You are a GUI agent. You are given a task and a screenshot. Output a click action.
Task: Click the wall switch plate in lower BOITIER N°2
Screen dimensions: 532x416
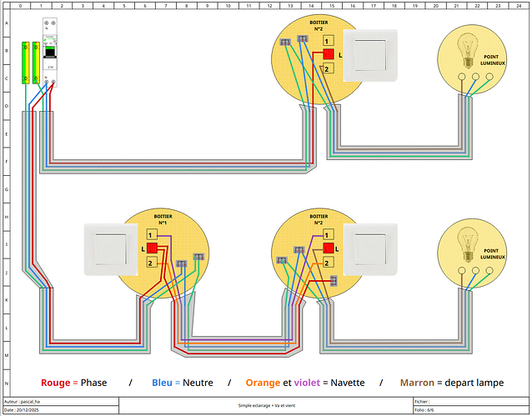click(370, 249)
